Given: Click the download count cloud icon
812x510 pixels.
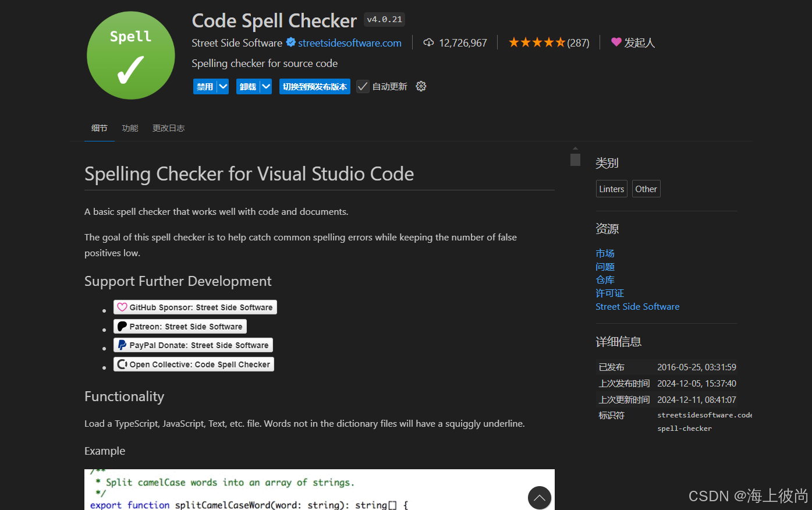Looking at the screenshot, I should tap(428, 42).
